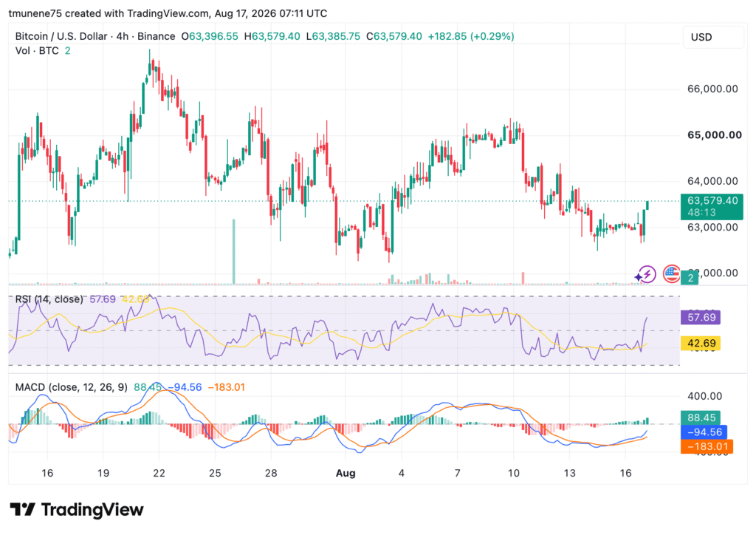Click the signal line label −183.01
Viewport: 756px width, 535px height.
pos(707,446)
